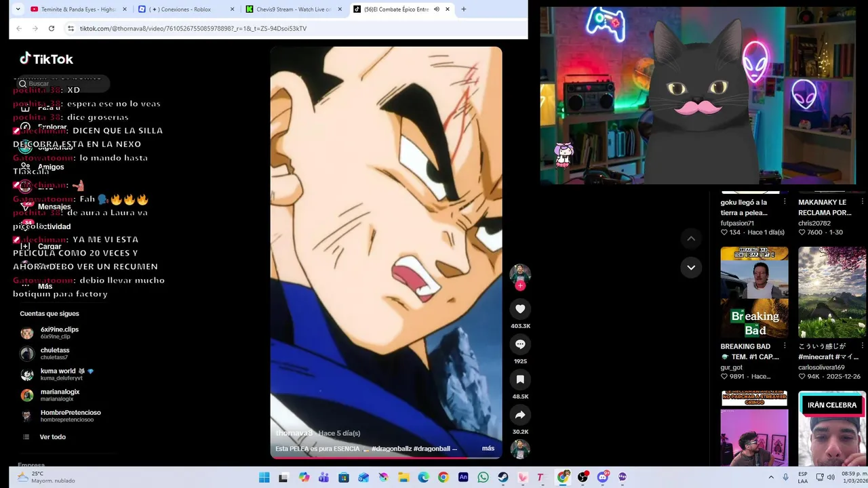Show hidden system tray icons
The image size is (868, 488).
click(x=771, y=477)
